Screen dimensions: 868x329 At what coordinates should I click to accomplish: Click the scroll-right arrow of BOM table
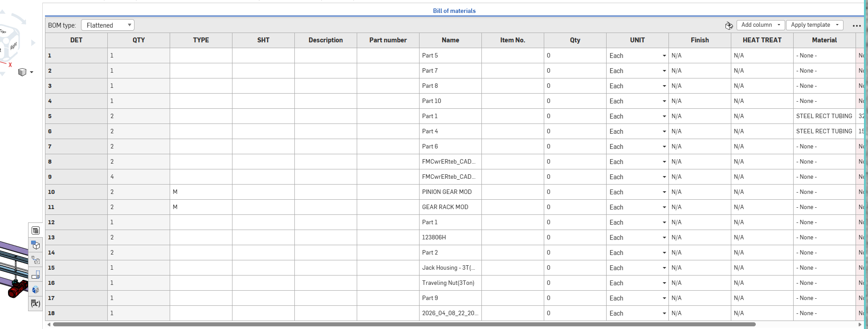pyautogui.click(x=860, y=325)
